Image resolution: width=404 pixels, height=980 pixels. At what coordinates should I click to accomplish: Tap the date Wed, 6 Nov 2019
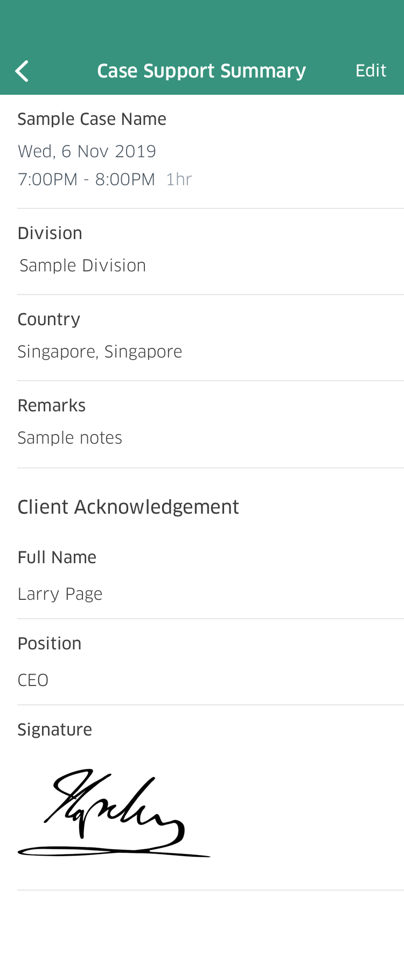[87, 151]
